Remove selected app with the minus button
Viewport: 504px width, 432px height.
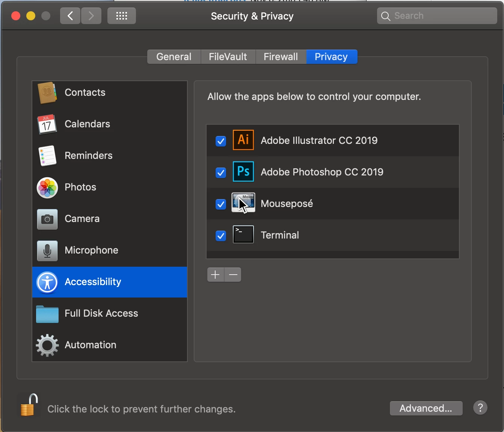click(x=233, y=275)
